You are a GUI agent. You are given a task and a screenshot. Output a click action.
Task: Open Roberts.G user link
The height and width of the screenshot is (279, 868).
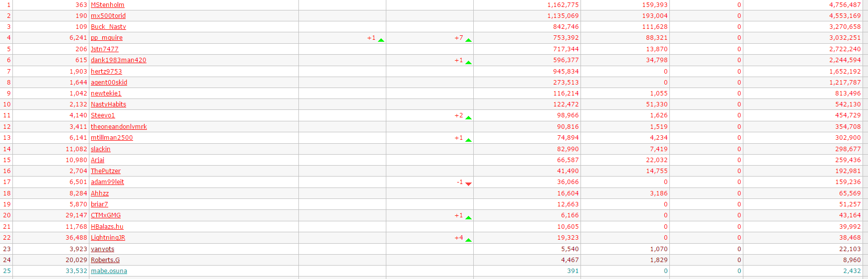click(x=105, y=260)
